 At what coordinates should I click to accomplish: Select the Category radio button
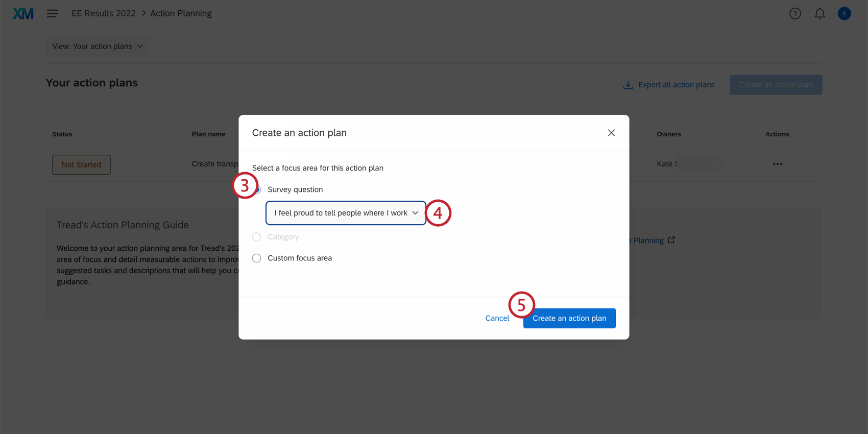[x=257, y=237]
